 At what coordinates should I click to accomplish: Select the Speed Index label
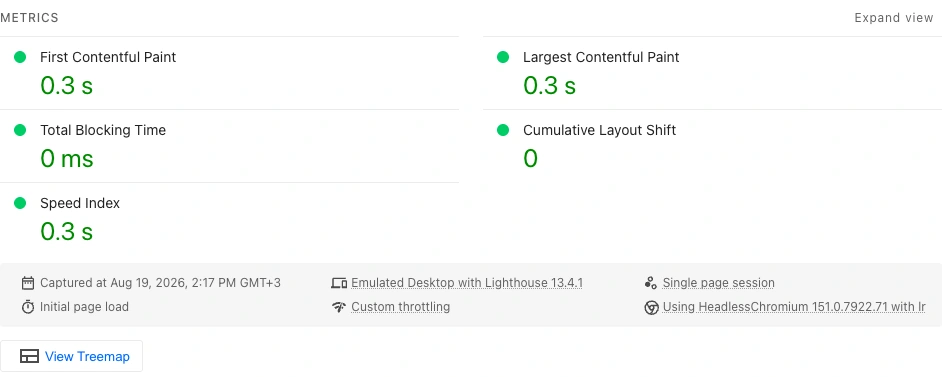click(x=80, y=204)
